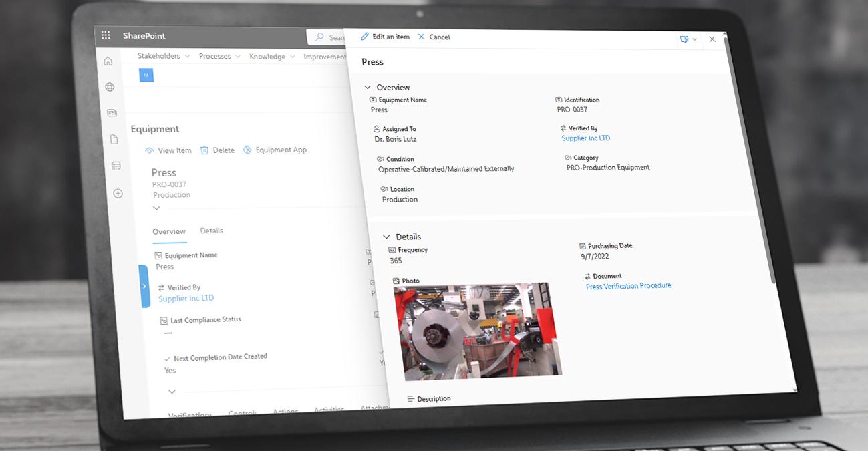Screen dimensions: 868x451
Task: Click the Cancel button
Action: [434, 37]
